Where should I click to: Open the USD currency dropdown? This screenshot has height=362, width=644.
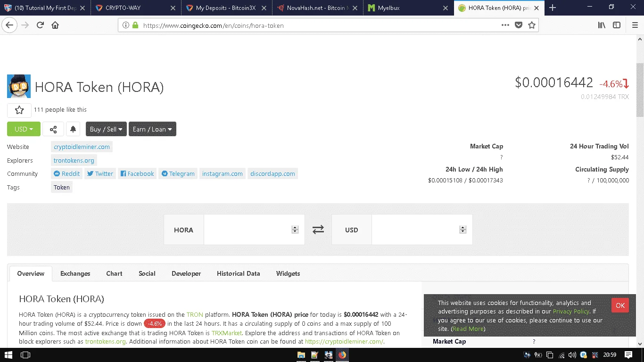point(24,129)
